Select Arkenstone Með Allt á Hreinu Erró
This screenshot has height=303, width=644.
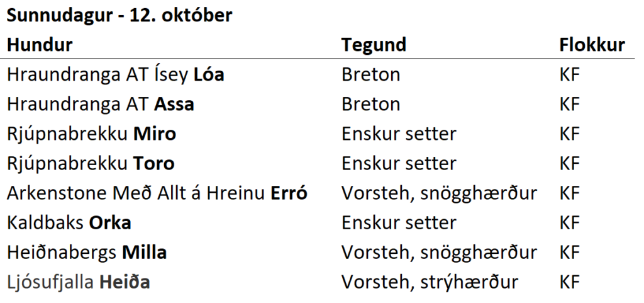157,193
